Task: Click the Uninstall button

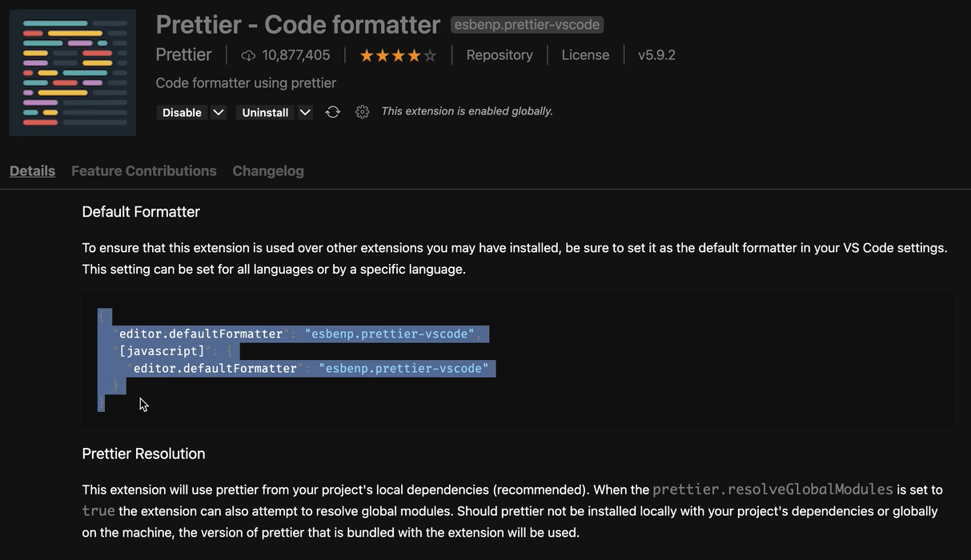Action: coord(265,112)
